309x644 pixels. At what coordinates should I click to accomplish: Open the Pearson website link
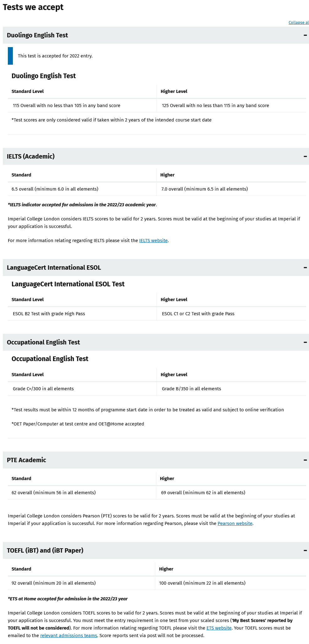[235, 523]
